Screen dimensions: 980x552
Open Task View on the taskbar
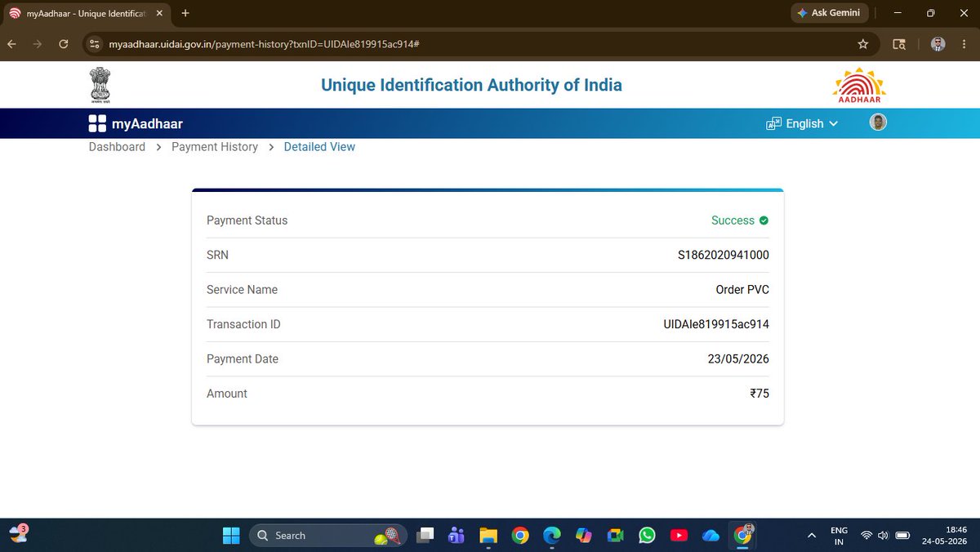425,536
